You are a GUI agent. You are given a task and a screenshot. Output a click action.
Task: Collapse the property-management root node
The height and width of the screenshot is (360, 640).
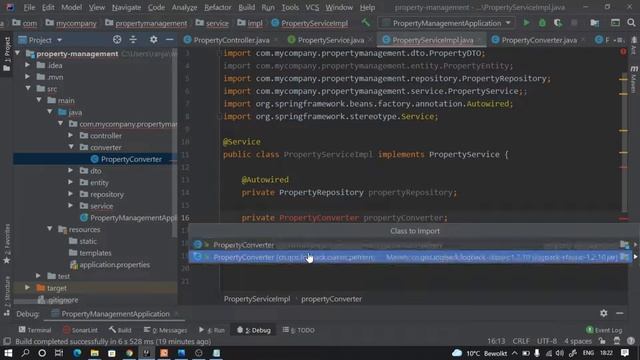pyautogui.click(x=18, y=53)
